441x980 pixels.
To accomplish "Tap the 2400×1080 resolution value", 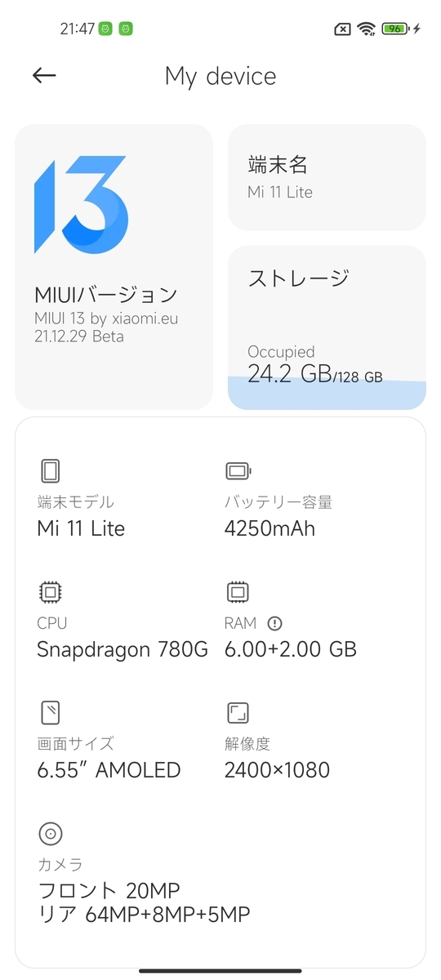I will [x=277, y=770].
